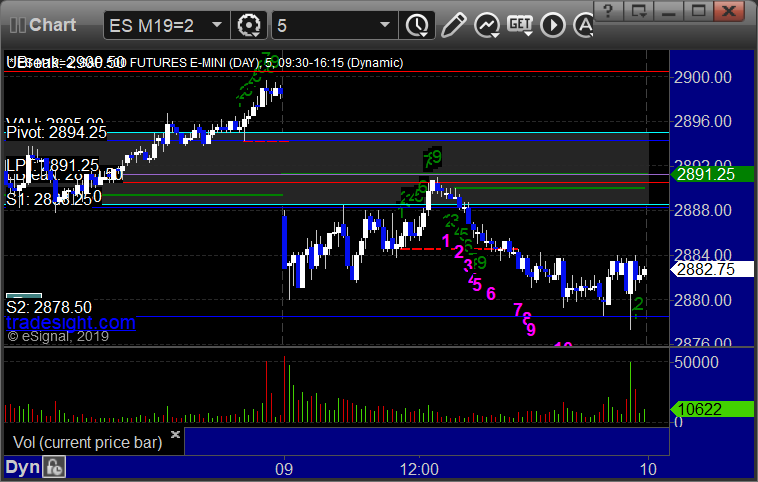Toggle the lock icon beside Dyn
758x482 pixels.
tap(54, 467)
